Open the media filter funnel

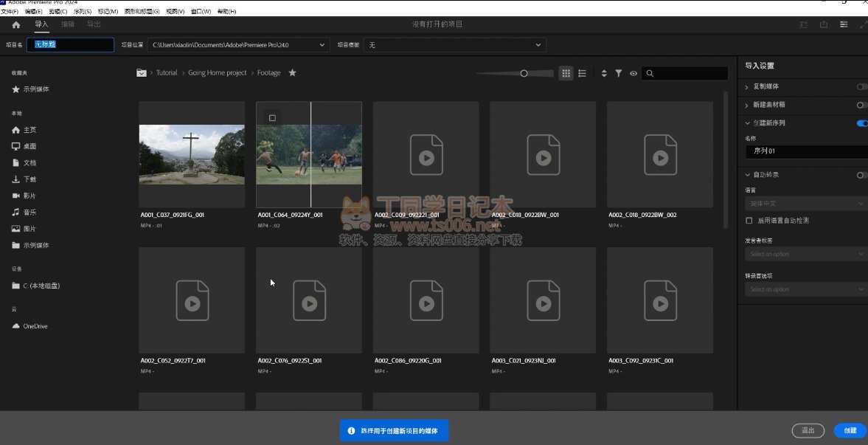[x=619, y=73]
